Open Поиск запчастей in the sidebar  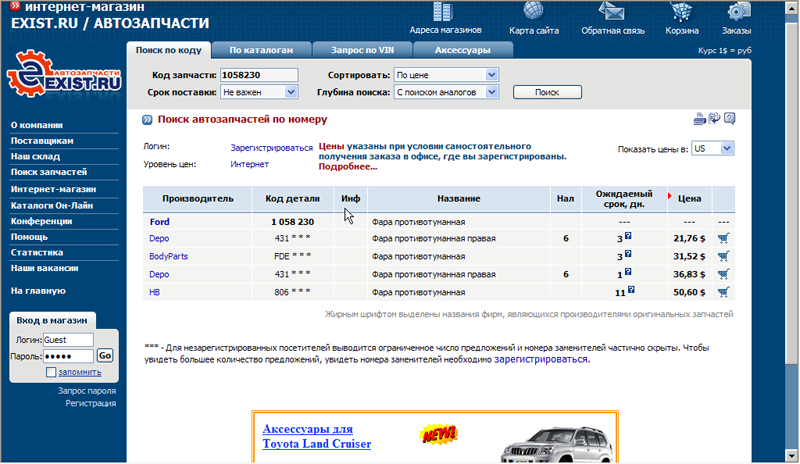[48, 172]
